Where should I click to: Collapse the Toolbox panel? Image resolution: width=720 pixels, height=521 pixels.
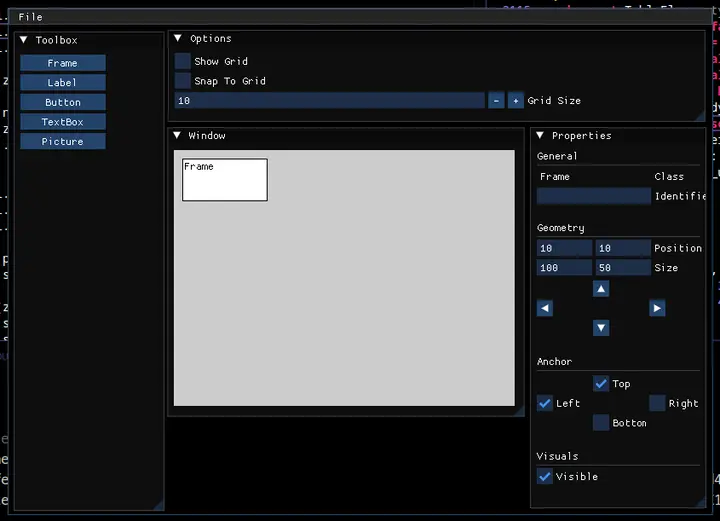[x=24, y=40]
